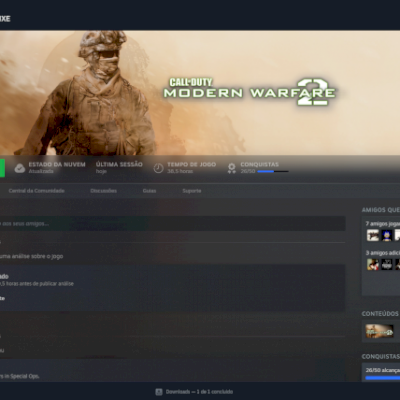Open the Suporte tab
This screenshot has height=400, width=400.
tap(192, 191)
